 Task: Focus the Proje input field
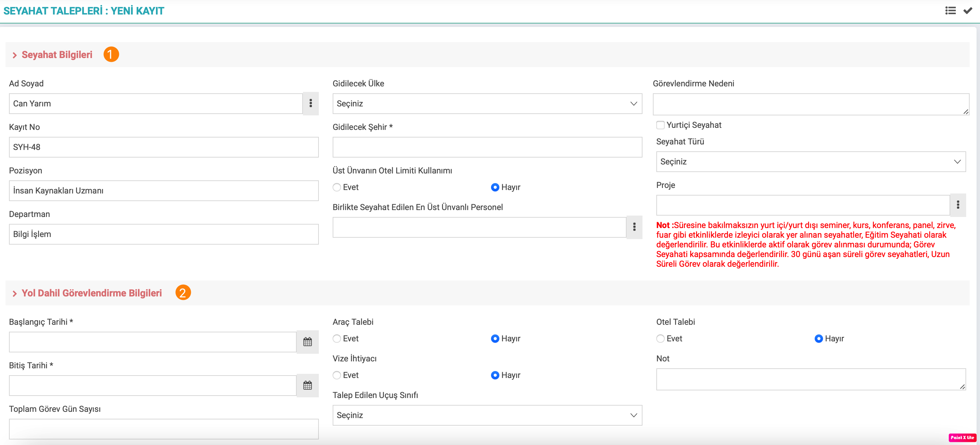803,206
